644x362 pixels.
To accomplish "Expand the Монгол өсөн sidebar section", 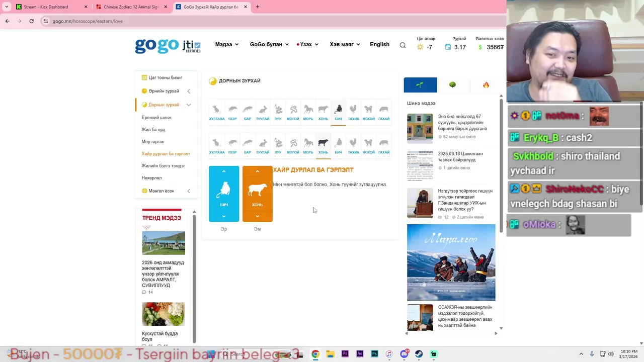I will (189, 191).
